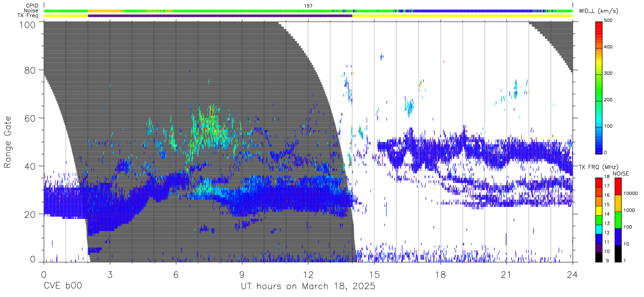The height and width of the screenshot is (297, 644).
Task: Click the 400 tick on the width color bar
Action: tap(608, 47)
